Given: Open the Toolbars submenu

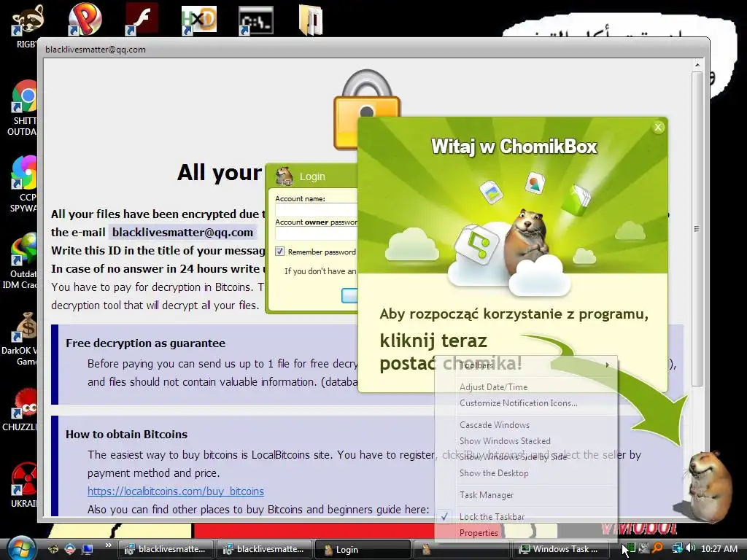Looking at the screenshot, I should 527,365.
